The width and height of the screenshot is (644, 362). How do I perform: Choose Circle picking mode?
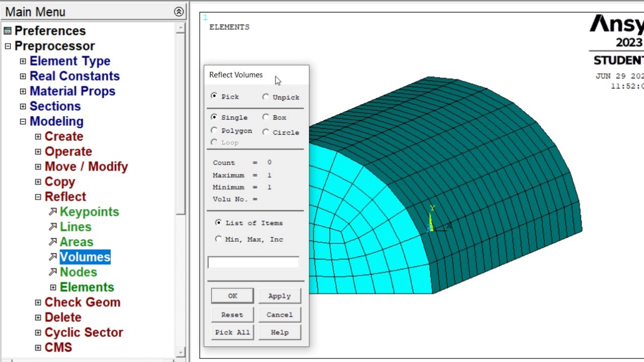pos(265,132)
